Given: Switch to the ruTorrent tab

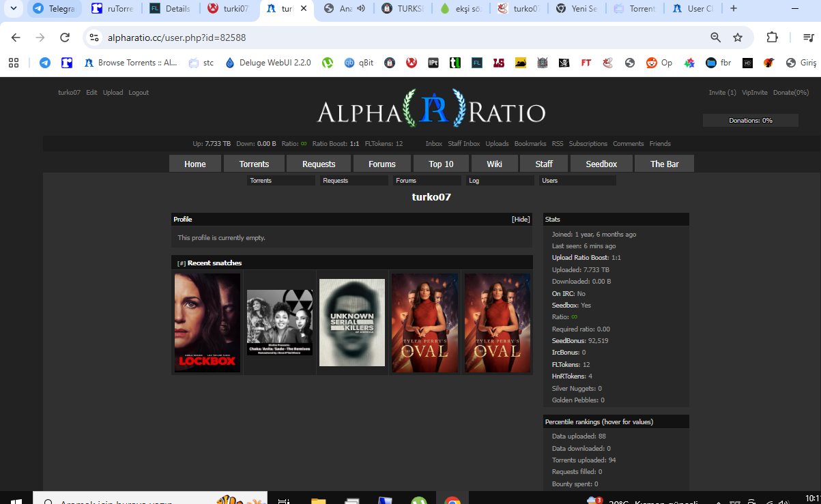Looking at the screenshot, I should [x=113, y=9].
